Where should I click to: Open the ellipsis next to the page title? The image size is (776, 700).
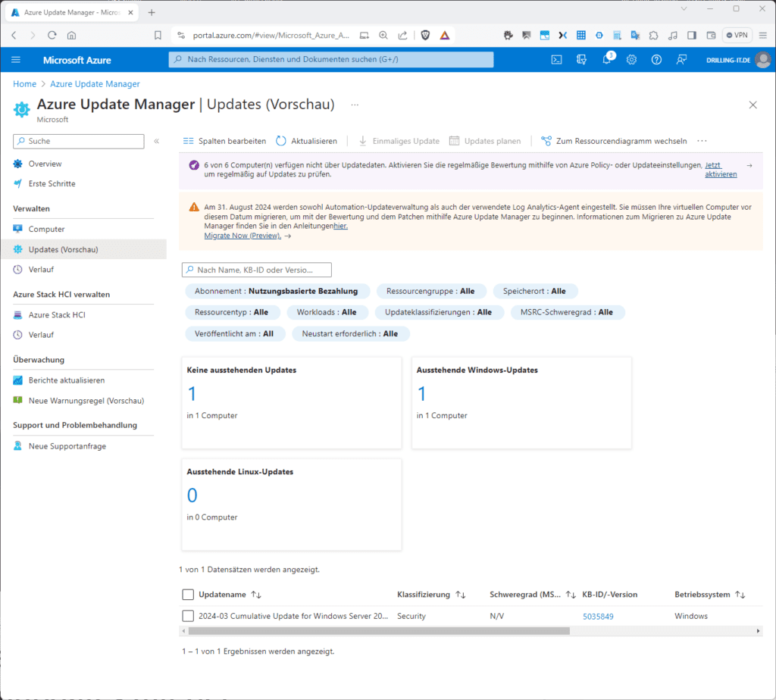(x=355, y=105)
